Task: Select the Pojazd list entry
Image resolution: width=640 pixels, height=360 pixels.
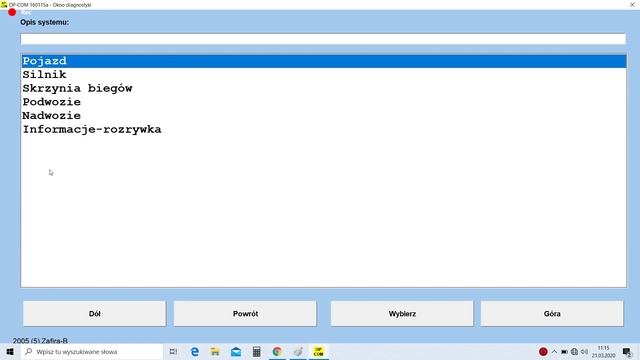Action: tap(324, 61)
